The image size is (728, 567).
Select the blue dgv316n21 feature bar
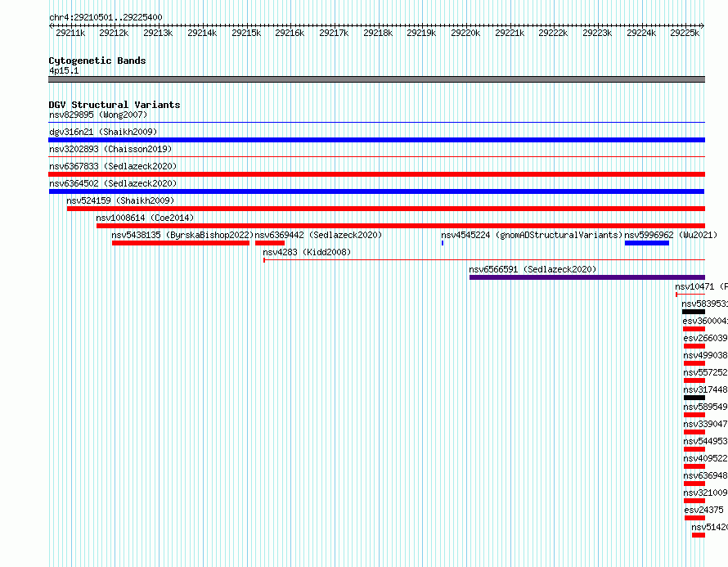(x=376, y=140)
